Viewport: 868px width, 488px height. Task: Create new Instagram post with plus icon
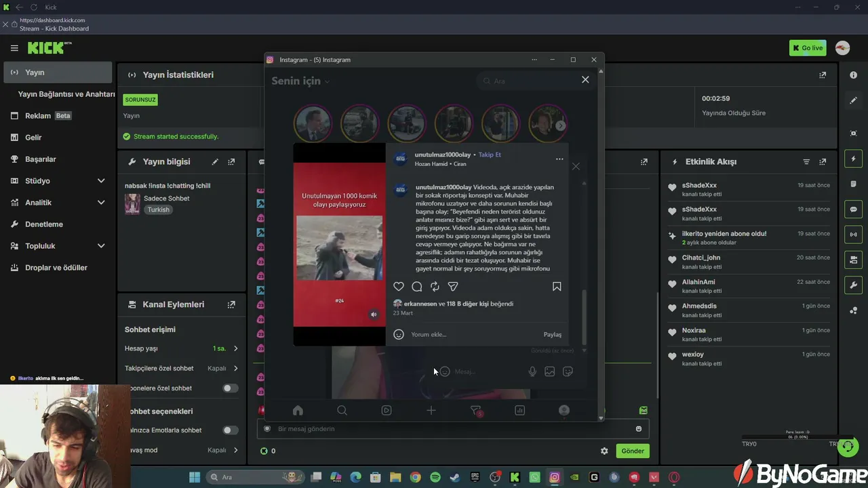[x=431, y=410]
